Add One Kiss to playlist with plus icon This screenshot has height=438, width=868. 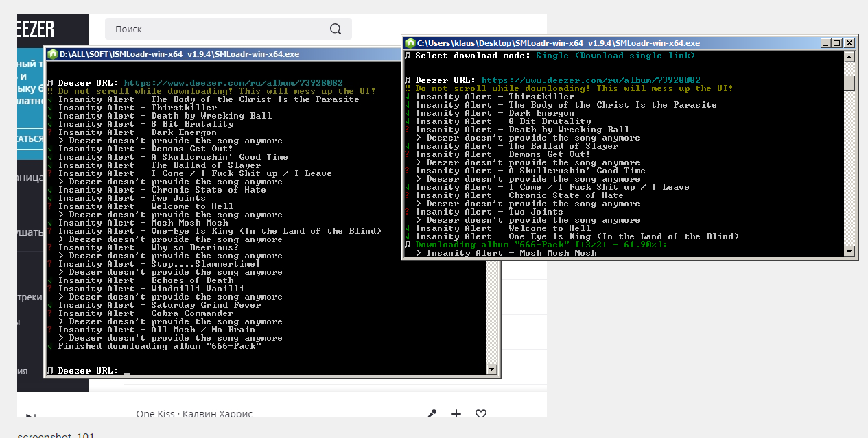click(456, 413)
